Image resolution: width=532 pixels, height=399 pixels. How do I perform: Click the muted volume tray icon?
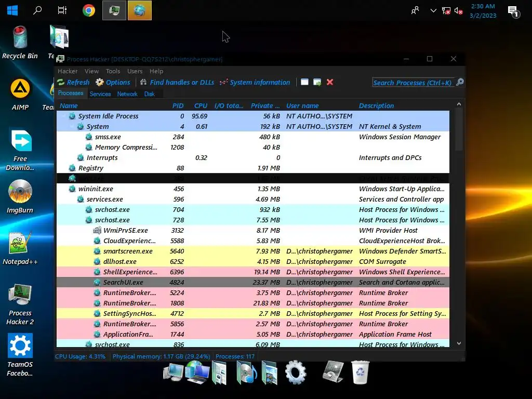(458, 11)
